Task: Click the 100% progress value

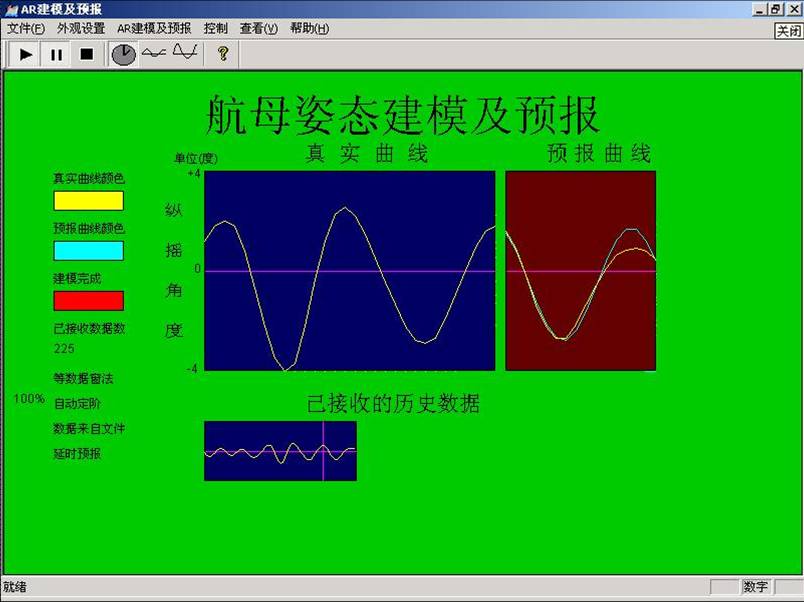Action: tap(29, 398)
